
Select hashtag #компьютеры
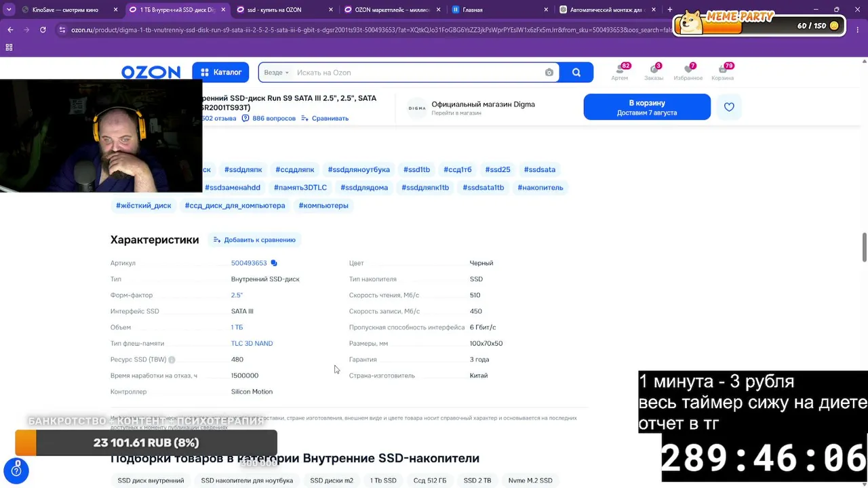click(x=323, y=205)
